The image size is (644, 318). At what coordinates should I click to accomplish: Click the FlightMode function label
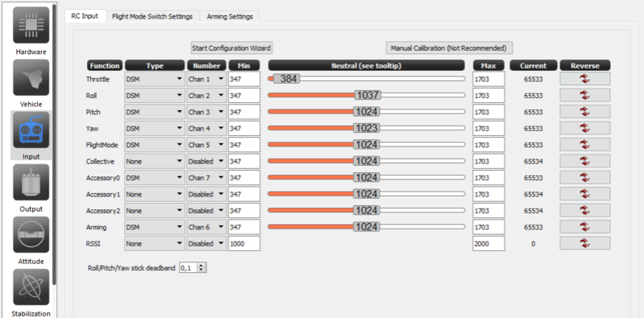[x=102, y=145]
